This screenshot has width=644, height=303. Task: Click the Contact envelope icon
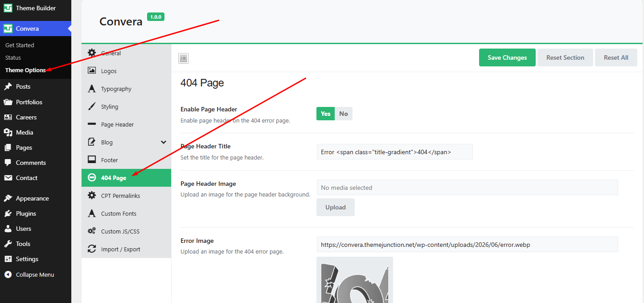[8, 178]
